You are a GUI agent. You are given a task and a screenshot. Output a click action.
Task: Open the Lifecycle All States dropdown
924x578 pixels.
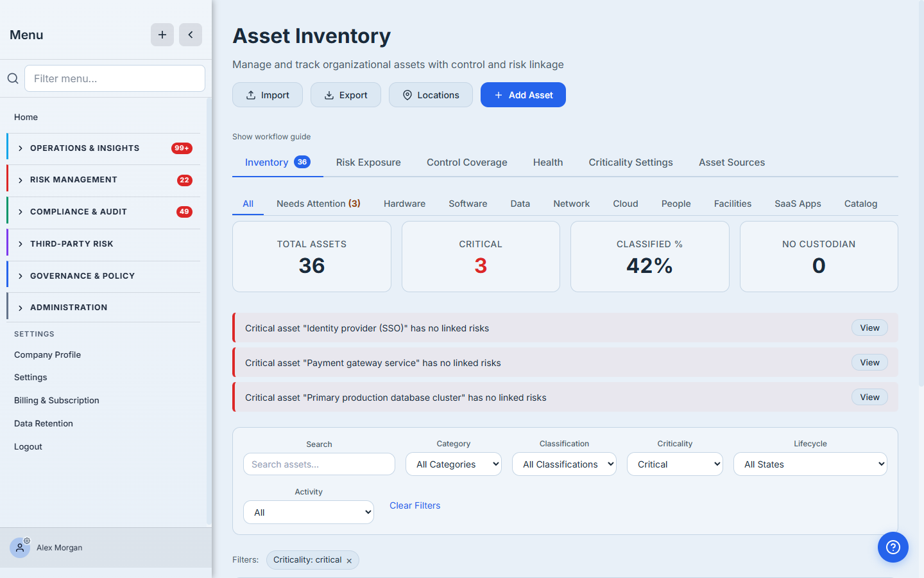[x=810, y=464]
